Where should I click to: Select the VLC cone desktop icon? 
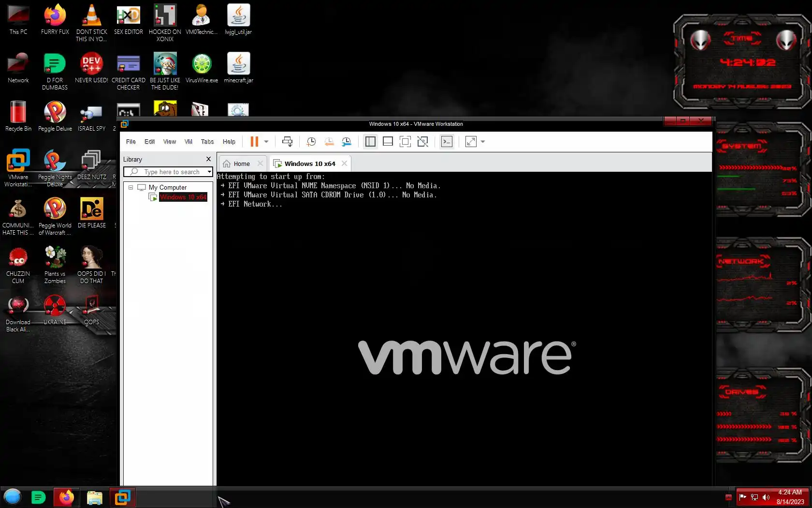point(92,23)
